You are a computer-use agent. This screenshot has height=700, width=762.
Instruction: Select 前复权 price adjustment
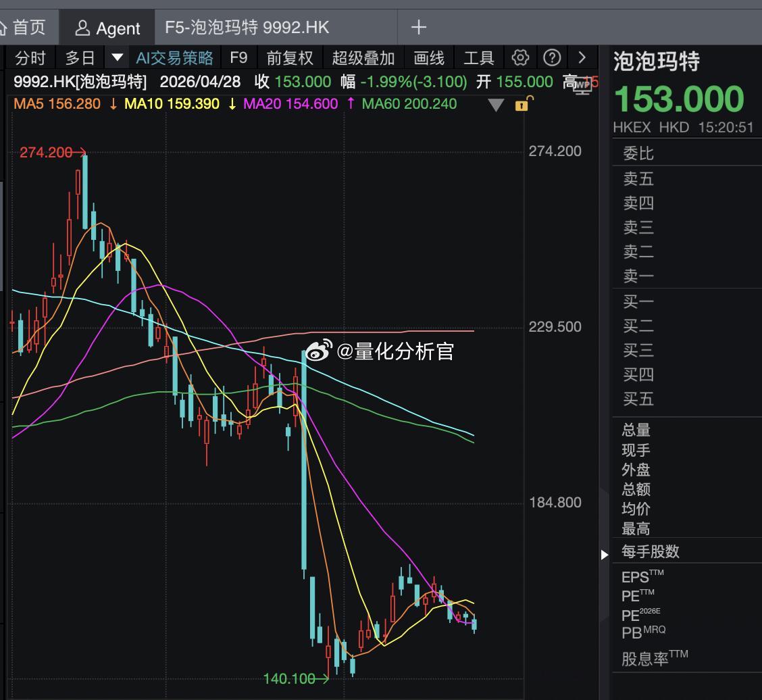click(290, 58)
